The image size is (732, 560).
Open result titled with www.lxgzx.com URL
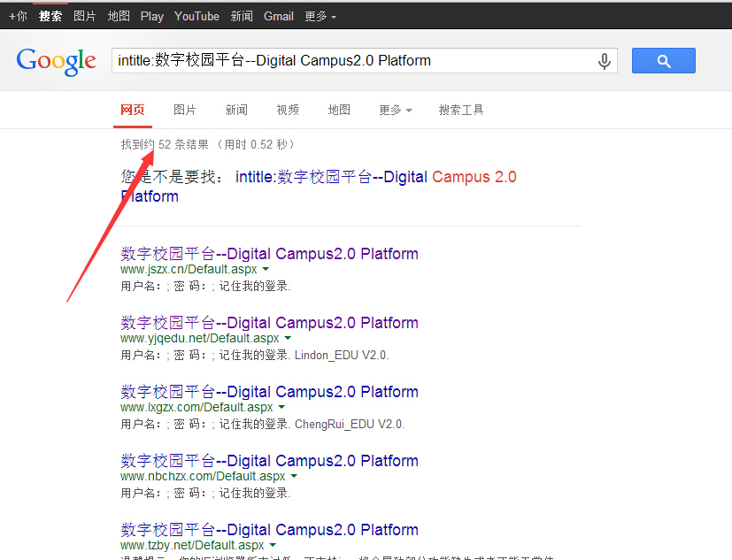(x=269, y=392)
